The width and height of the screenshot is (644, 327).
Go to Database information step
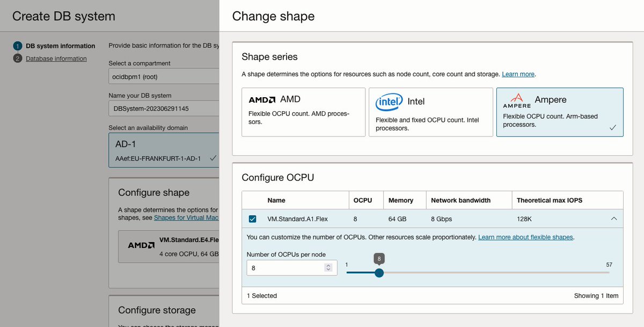(56, 59)
